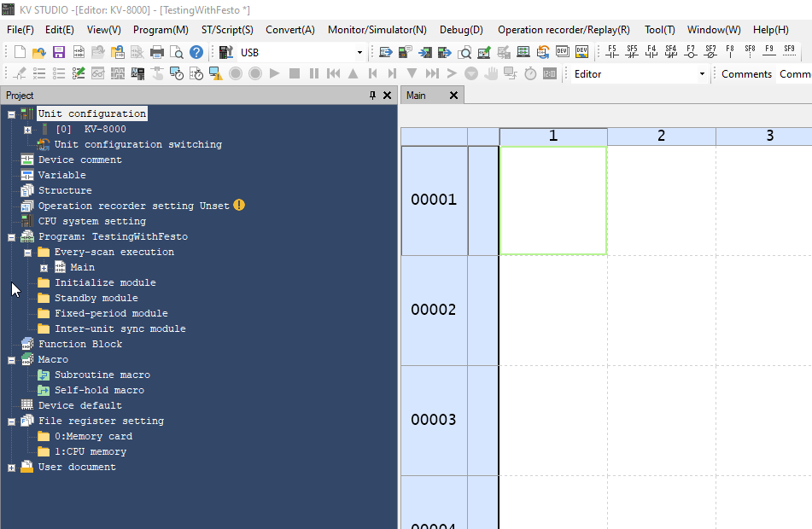
Task: Collapse the Program: TestingWithFesto node
Action: point(11,237)
